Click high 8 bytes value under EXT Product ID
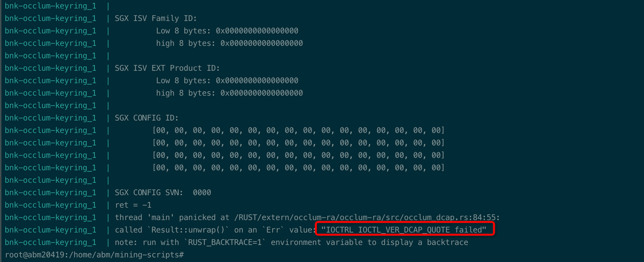 coord(261,93)
